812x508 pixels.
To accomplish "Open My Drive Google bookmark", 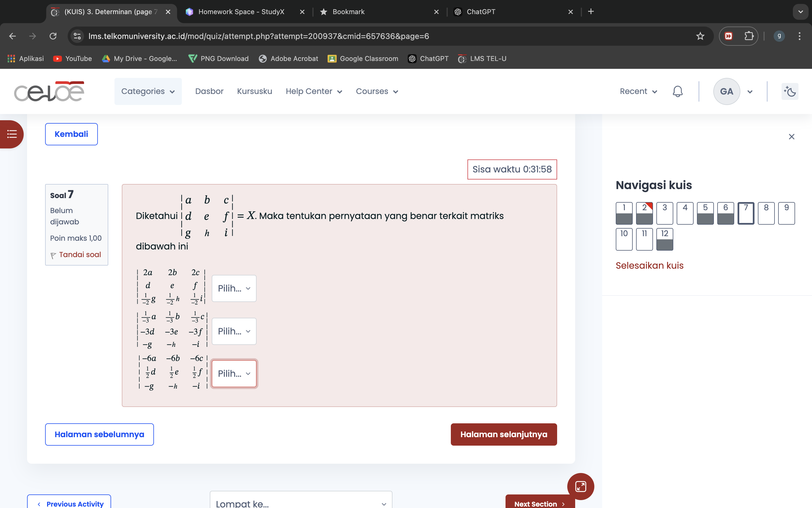I will (140, 58).
